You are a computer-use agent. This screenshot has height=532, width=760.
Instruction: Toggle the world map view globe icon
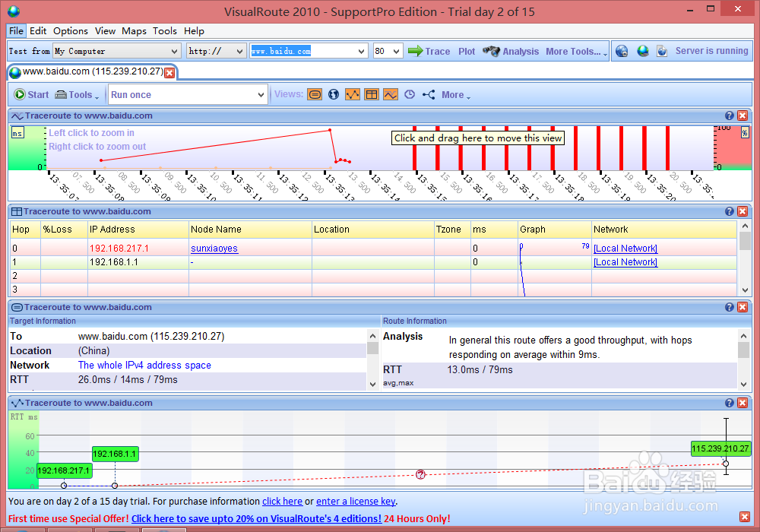(x=334, y=94)
